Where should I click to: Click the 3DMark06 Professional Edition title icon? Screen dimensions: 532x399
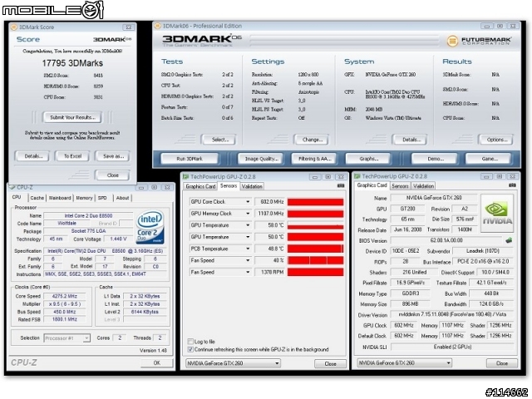[x=157, y=26]
